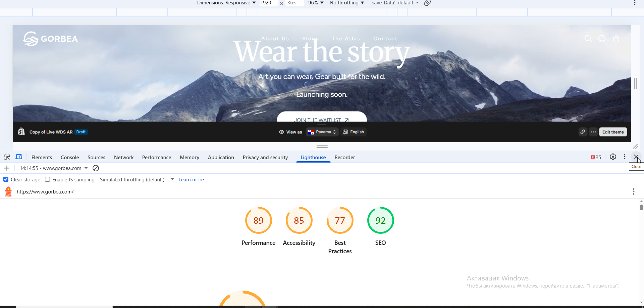Click the Best Practices score gauge 77
The width and height of the screenshot is (644, 308).
(x=340, y=220)
